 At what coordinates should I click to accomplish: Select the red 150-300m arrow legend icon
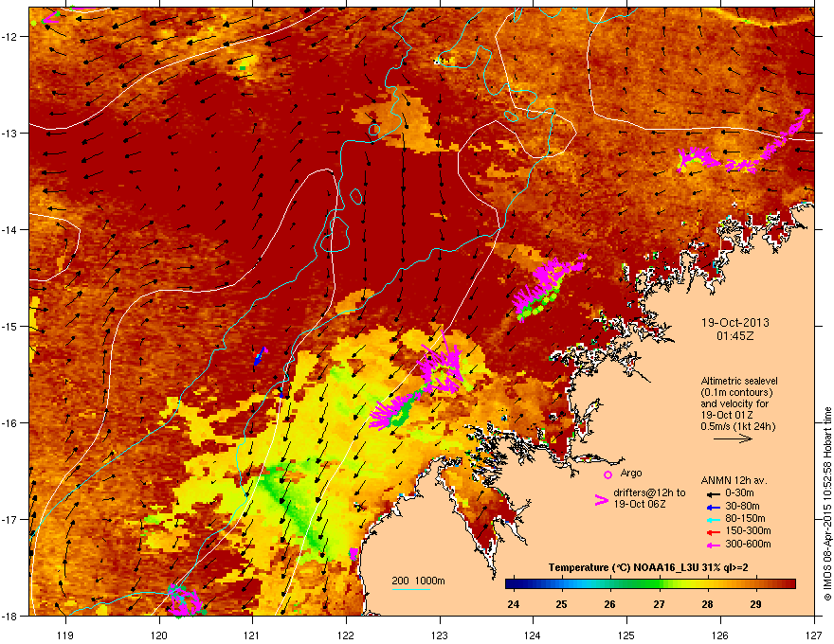713,532
